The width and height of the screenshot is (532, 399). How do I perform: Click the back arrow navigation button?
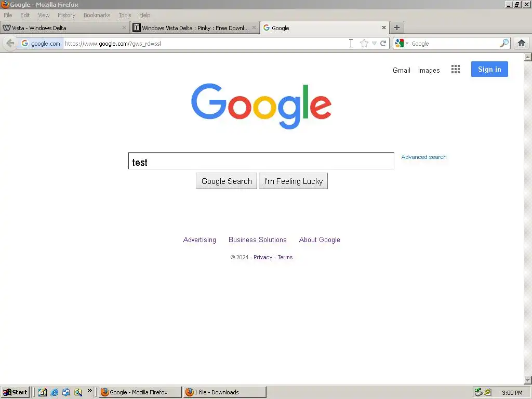click(x=10, y=44)
